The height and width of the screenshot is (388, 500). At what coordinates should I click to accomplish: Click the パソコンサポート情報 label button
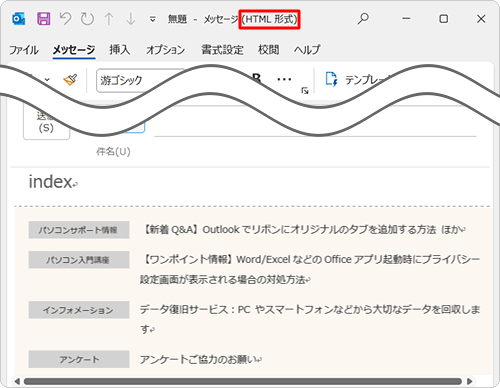pyautogui.click(x=79, y=230)
